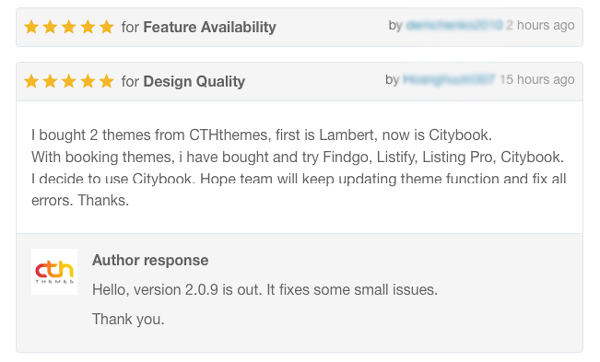Open reviewer profile on Design Quality review
The width and height of the screenshot is (600, 362).
point(449,80)
